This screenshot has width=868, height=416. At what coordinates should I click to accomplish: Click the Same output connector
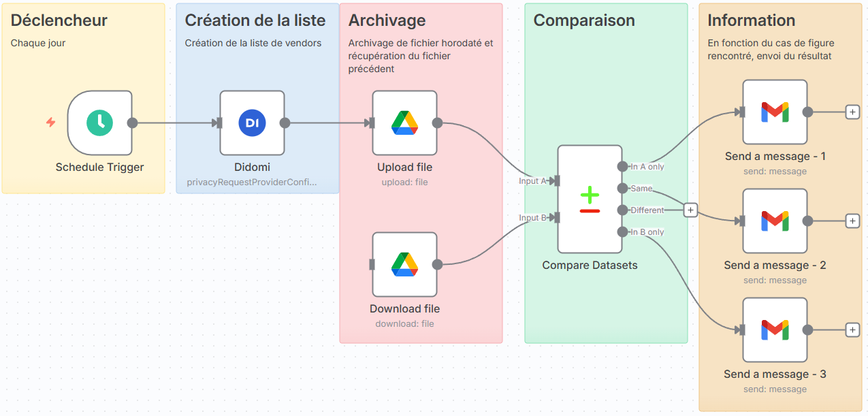click(622, 189)
